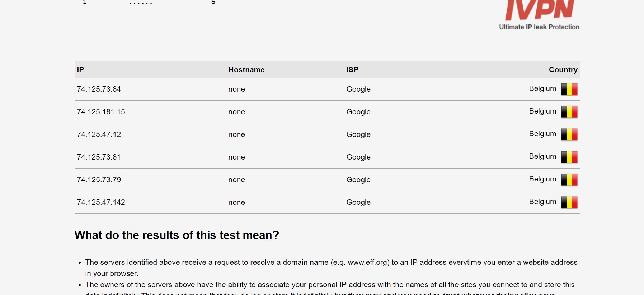Screen dimensions: 644x295
Task: Click Belgium flag for 74.125.73.79
Action: click(569, 180)
